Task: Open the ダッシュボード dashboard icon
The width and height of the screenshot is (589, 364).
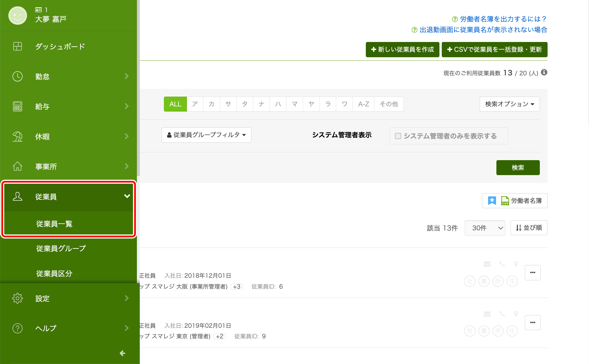Action: (18, 46)
